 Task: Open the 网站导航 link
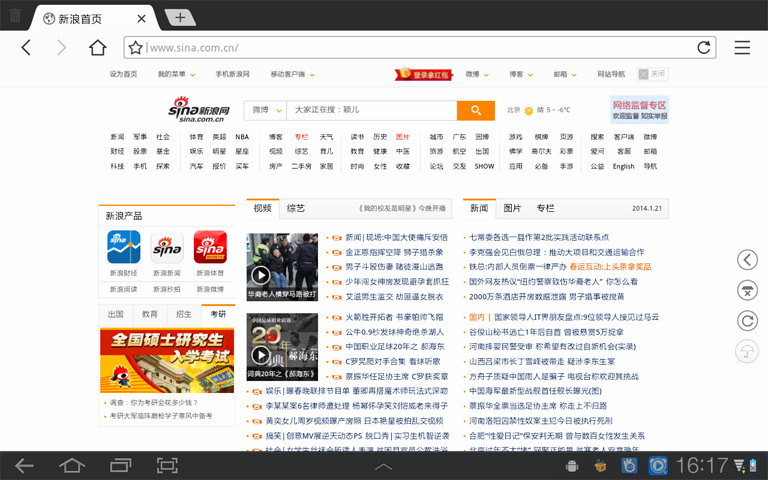[611, 74]
